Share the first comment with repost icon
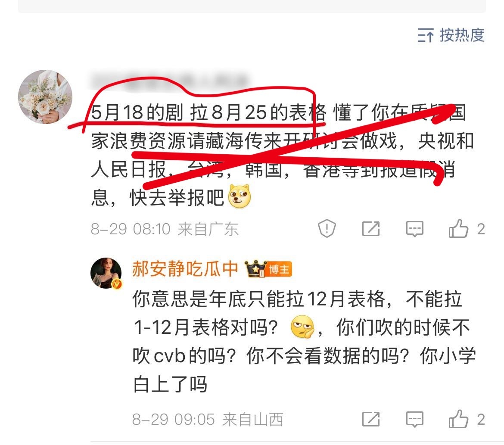This screenshot has width=504, height=445. click(370, 229)
